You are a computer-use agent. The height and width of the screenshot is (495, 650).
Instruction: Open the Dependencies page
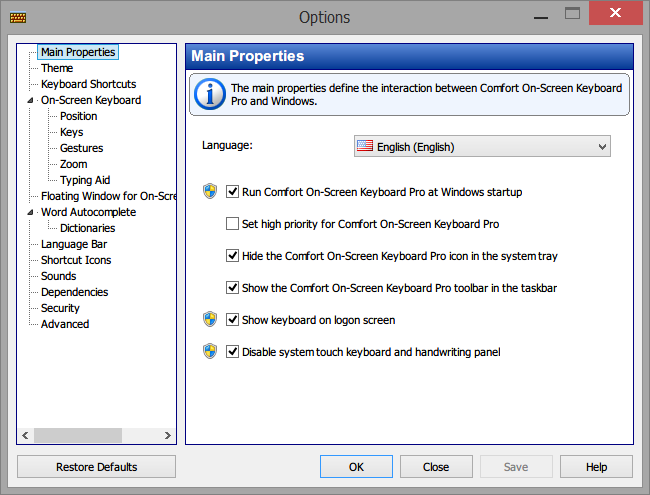[75, 292]
